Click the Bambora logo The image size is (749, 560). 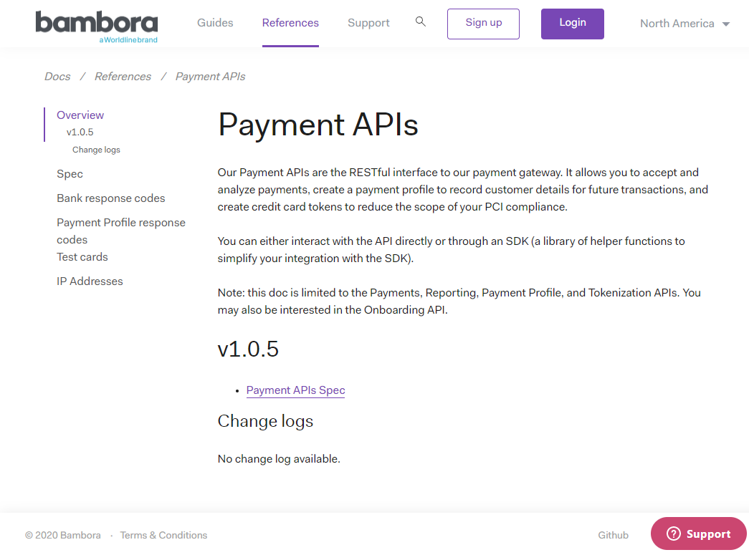[97, 26]
